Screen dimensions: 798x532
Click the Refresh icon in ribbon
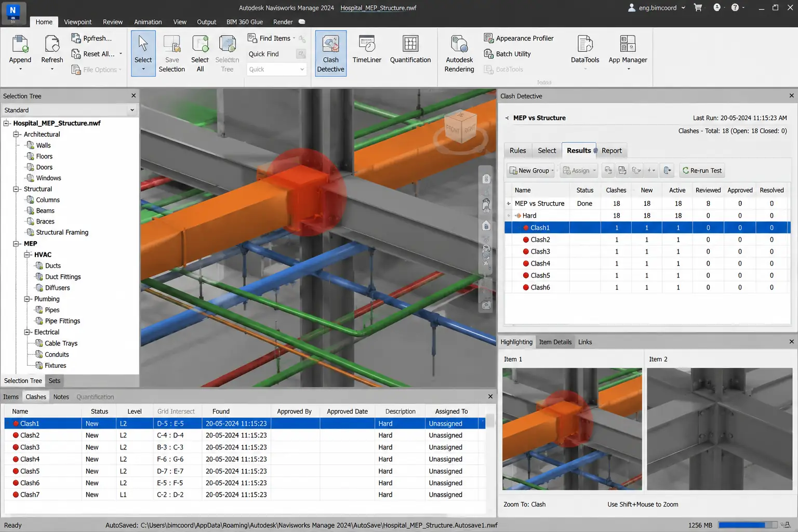coord(52,44)
